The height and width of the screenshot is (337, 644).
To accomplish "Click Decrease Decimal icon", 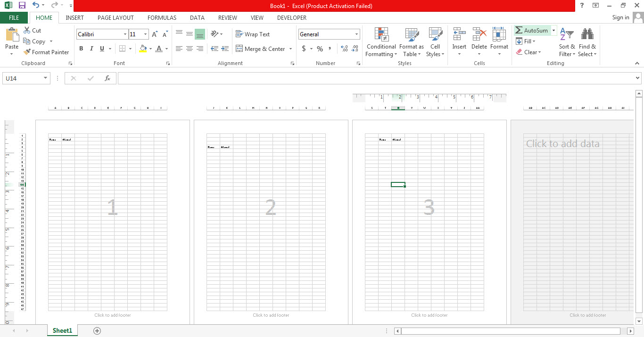I will pyautogui.click(x=355, y=49).
